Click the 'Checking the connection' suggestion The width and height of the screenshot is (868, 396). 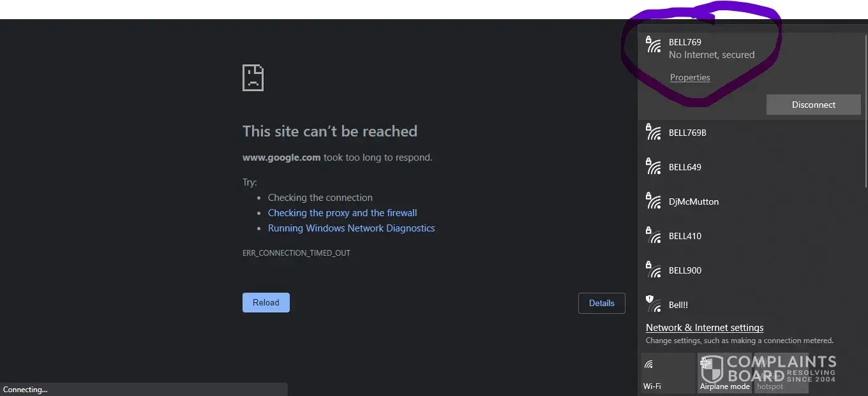point(320,198)
